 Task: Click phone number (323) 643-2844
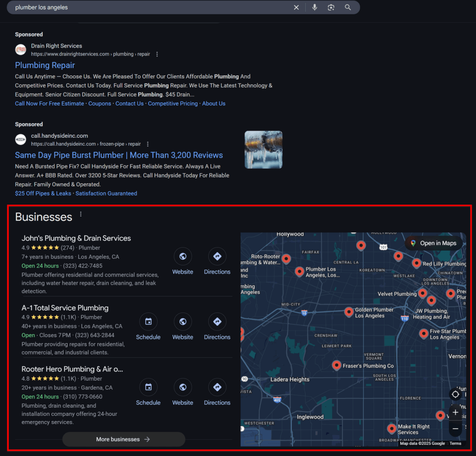(95, 336)
